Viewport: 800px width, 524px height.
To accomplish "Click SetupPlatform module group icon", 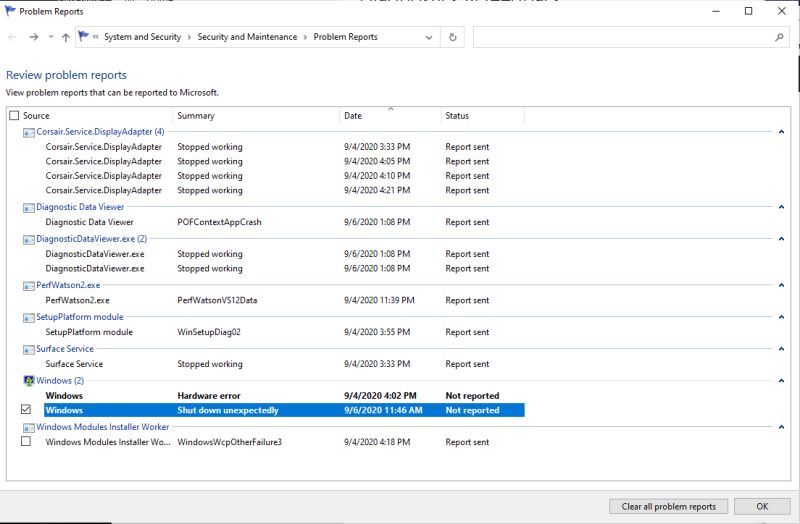I will coord(29,317).
